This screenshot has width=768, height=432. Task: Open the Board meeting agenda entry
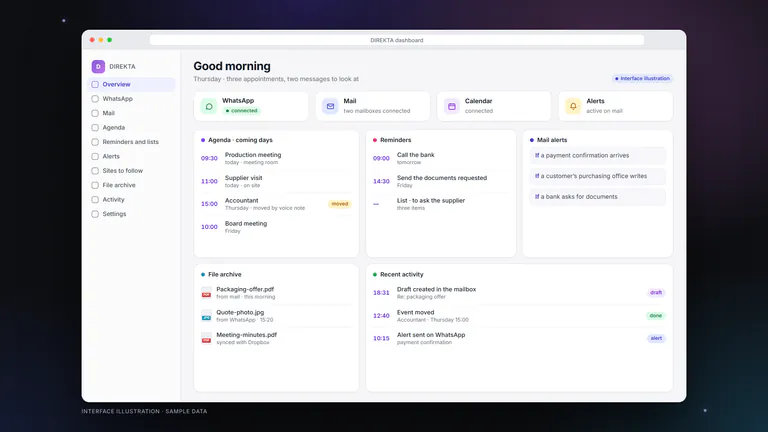pyautogui.click(x=276, y=227)
